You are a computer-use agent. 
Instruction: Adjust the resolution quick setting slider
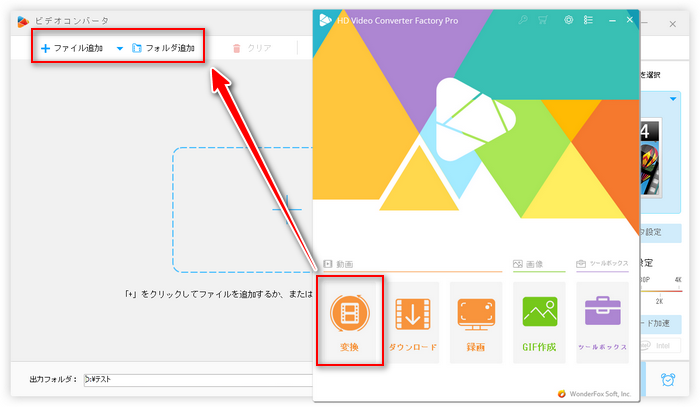[661, 291]
